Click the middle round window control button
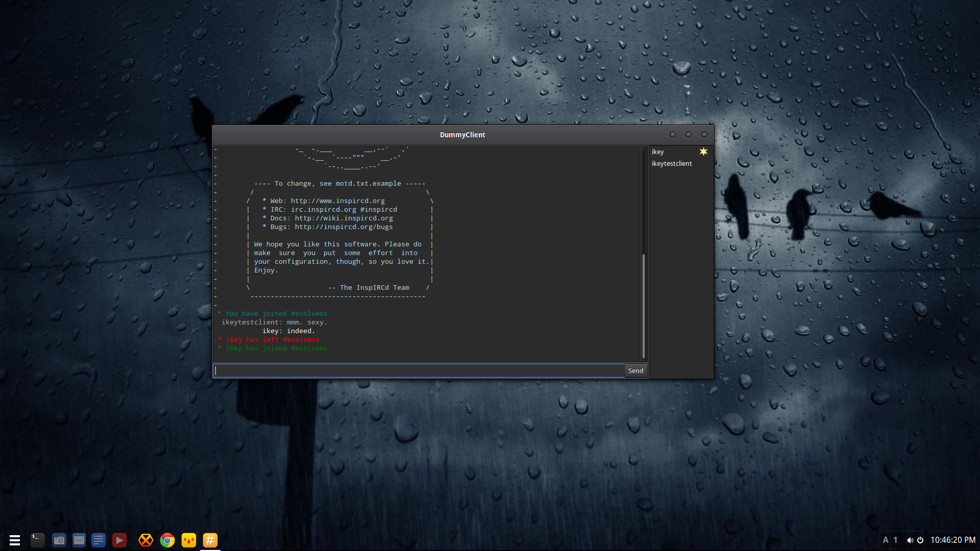Screen dimensions: 980x551 (689, 135)
